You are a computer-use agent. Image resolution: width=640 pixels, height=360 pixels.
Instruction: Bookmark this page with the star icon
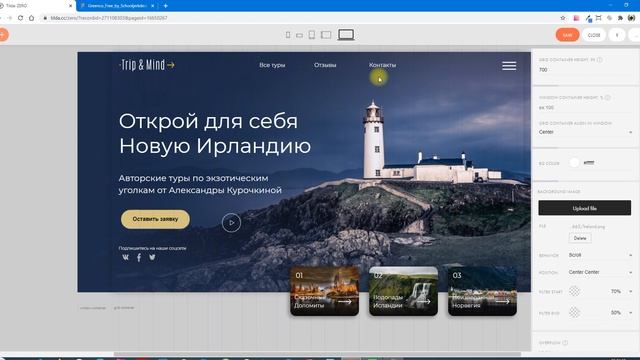pos(563,18)
